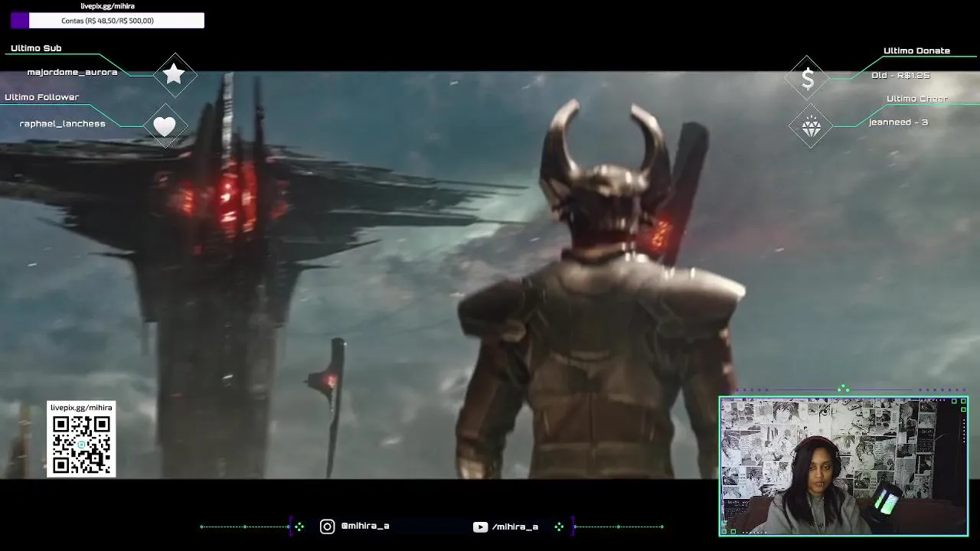Click the @mihira_a Instagram handle
Viewport: 980px width, 551px height.
[x=365, y=527]
